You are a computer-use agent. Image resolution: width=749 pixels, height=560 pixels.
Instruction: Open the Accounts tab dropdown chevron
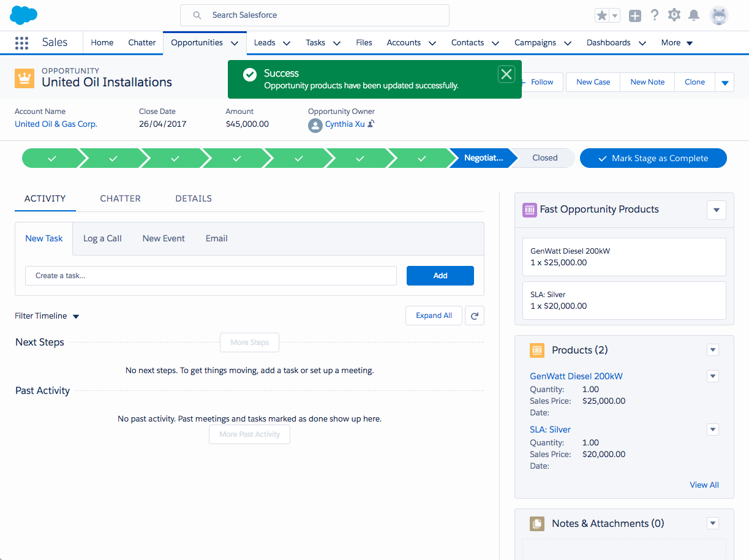tap(432, 44)
